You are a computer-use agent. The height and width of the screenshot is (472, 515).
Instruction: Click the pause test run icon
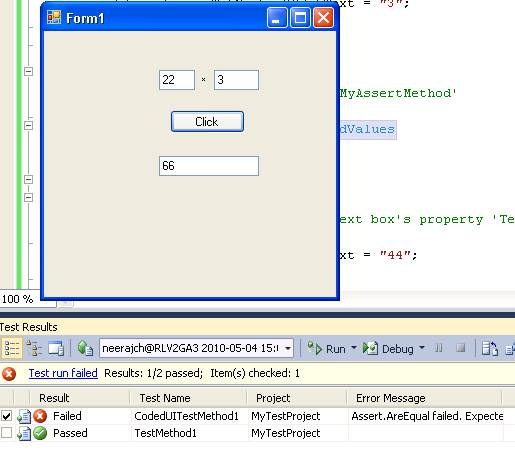point(439,348)
